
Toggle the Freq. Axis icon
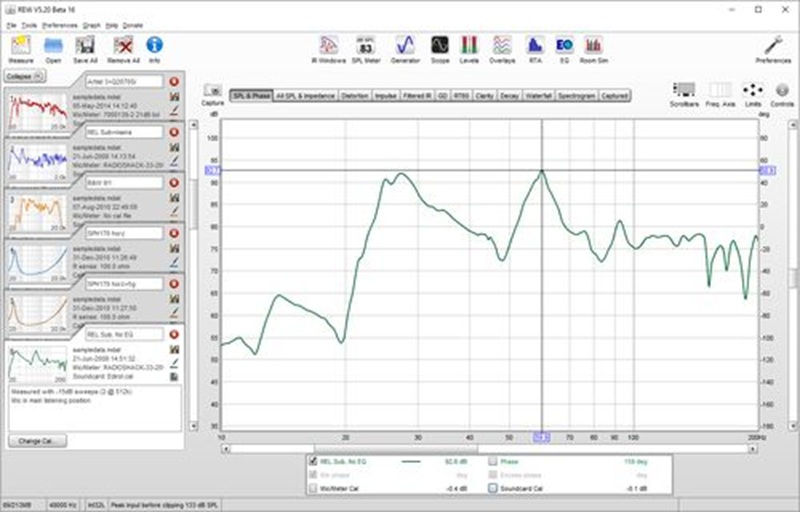tap(720, 95)
